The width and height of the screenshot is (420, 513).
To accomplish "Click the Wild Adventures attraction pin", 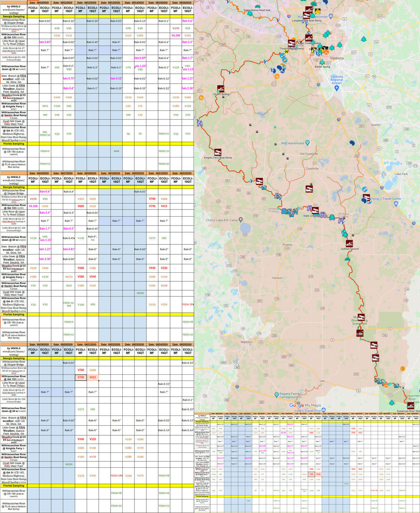I will [x=307, y=143].
